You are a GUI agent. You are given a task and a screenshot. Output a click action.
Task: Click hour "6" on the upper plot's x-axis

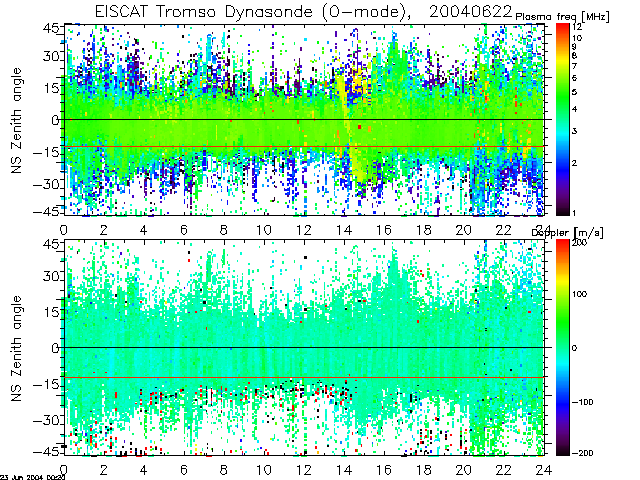tap(184, 230)
